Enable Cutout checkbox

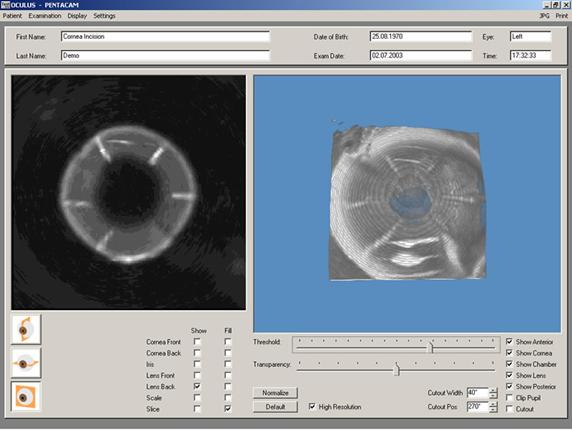(x=509, y=409)
